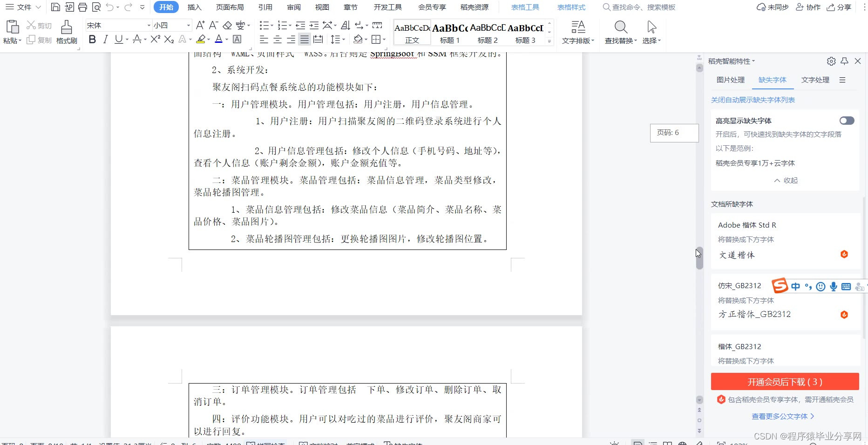
Task: Decrease font size with A- icon
Action: [214, 25]
